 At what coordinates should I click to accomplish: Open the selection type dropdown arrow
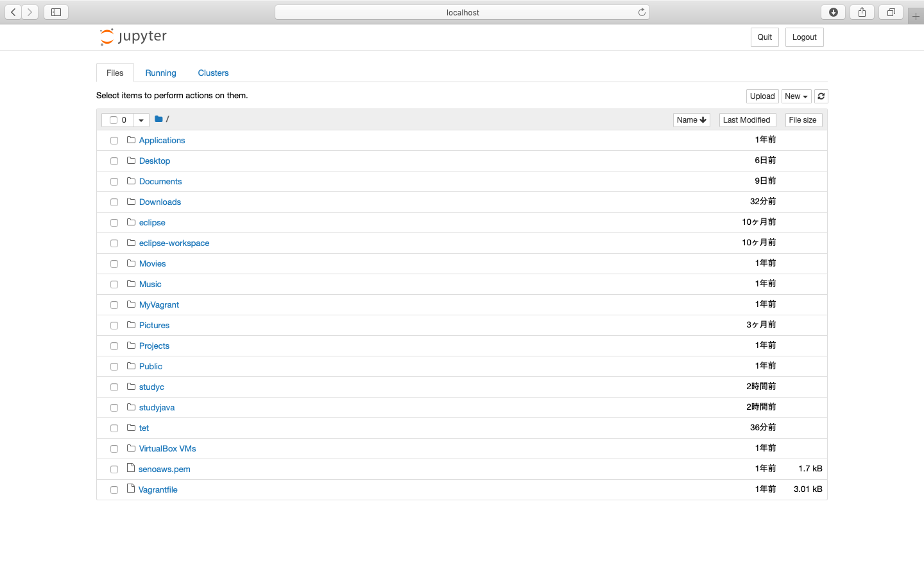click(x=141, y=120)
